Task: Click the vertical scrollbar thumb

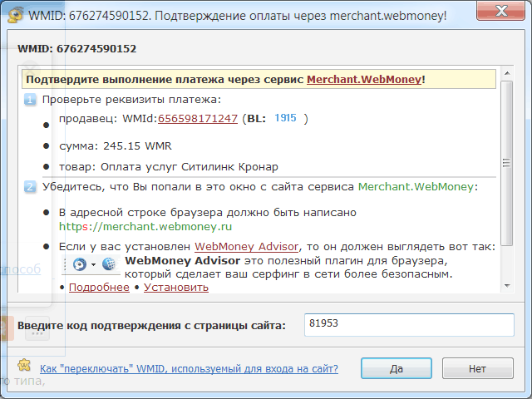Action: coord(506,163)
